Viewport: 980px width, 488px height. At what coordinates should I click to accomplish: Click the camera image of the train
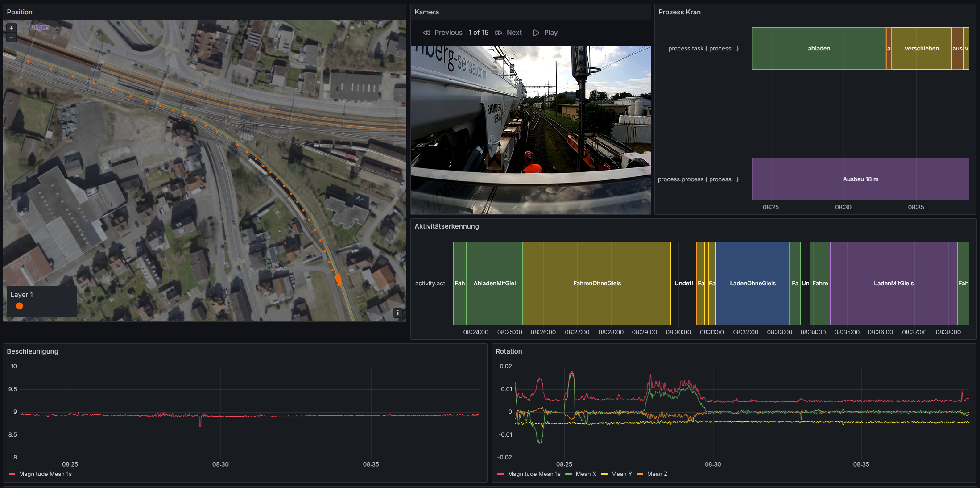point(530,129)
